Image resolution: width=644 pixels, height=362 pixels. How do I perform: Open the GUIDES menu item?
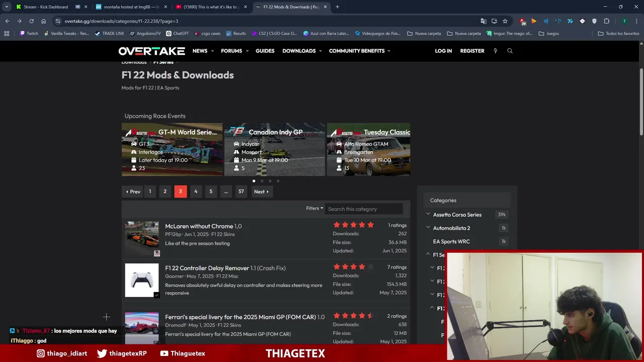point(265,51)
